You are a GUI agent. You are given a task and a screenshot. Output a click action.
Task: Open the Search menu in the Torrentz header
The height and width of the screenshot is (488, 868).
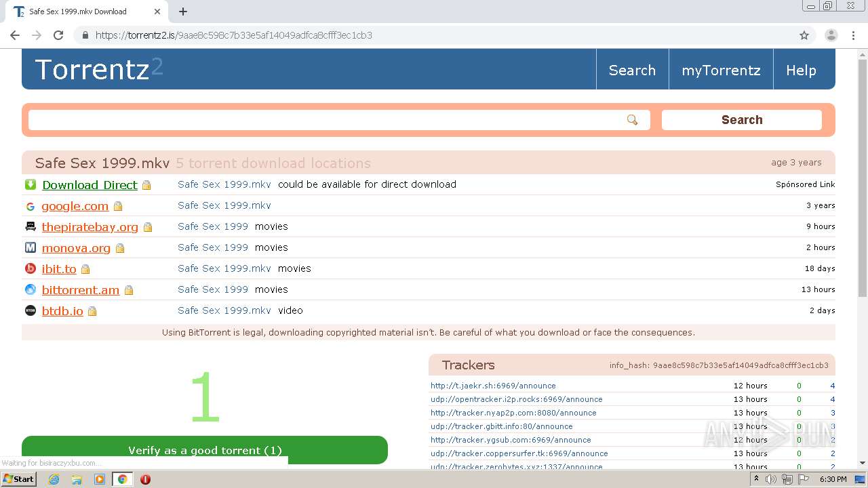(x=632, y=70)
